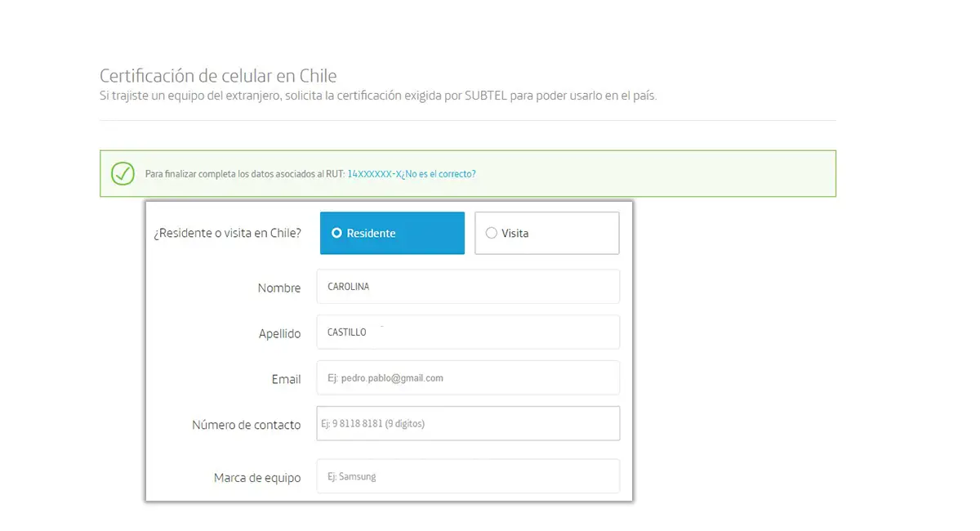Image resolution: width=980 pixels, height=531 pixels.
Task: Click the 'Marca de equipo' label
Action: click(x=257, y=478)
